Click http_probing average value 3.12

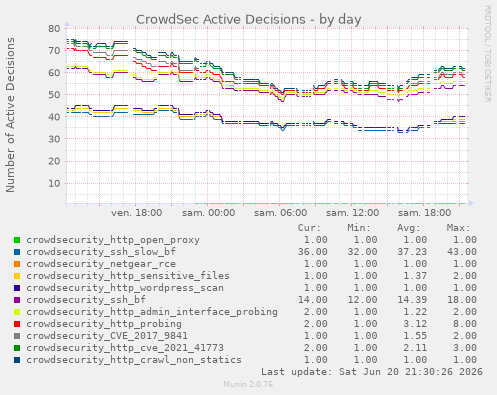415,324
